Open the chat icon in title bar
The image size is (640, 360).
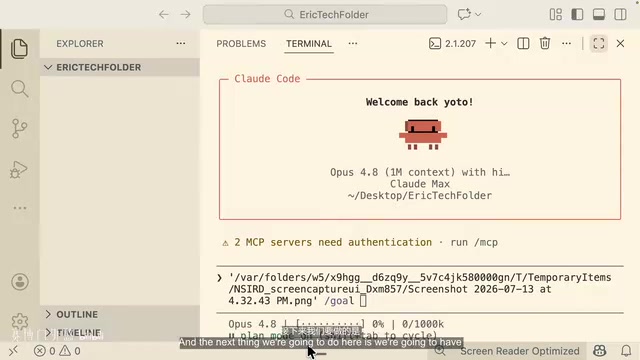tap(464, 14)
